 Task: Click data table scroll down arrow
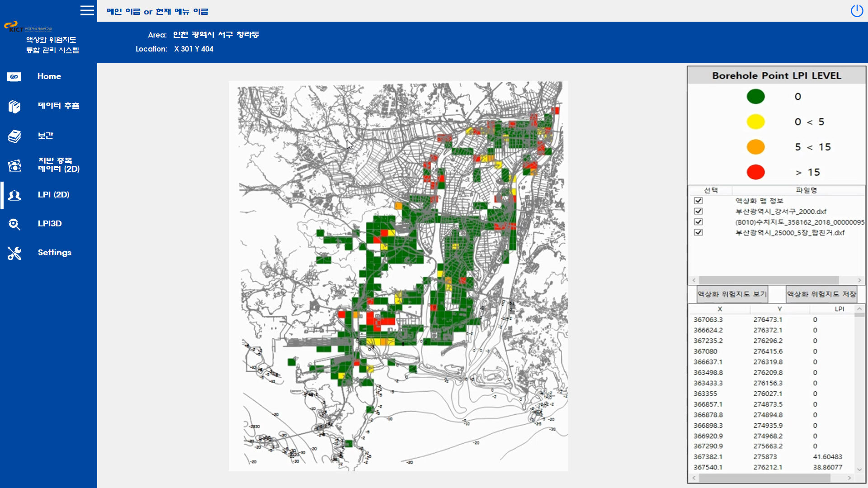[859, 469]
